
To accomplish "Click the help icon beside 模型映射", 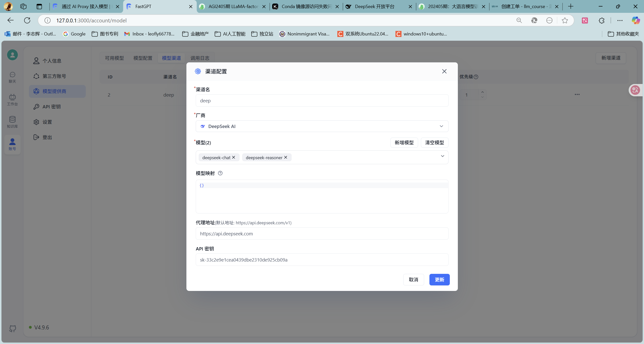I will (220, 173).
